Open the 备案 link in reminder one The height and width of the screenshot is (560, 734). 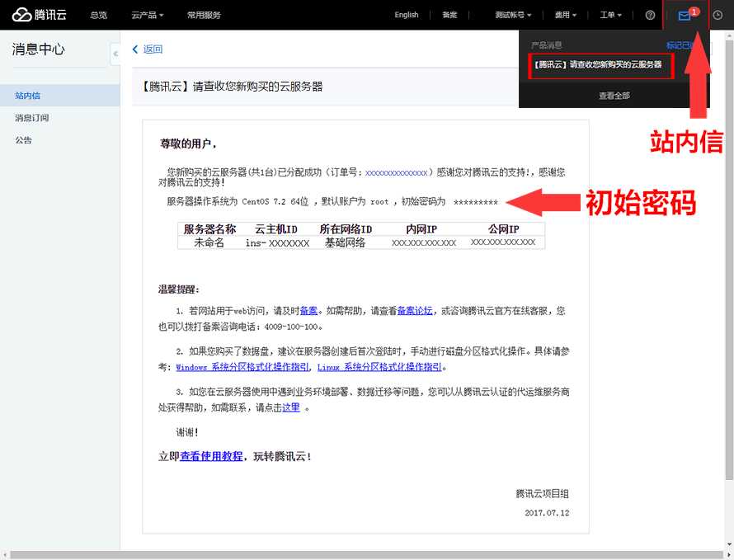308,311
